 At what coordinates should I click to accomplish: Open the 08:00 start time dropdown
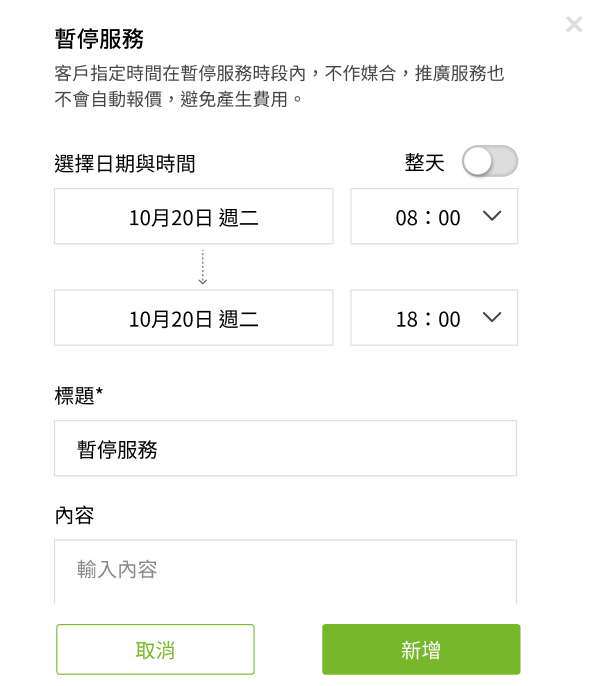point(433,216)
